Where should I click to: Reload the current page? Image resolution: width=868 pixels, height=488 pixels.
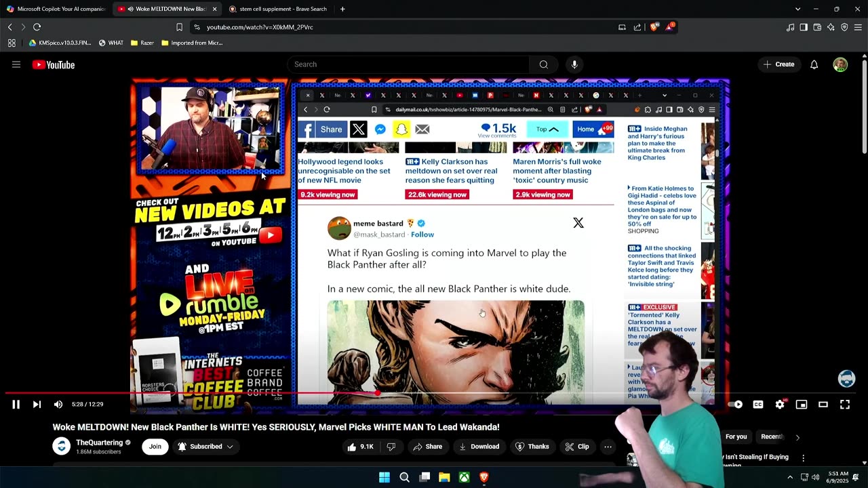37,27
